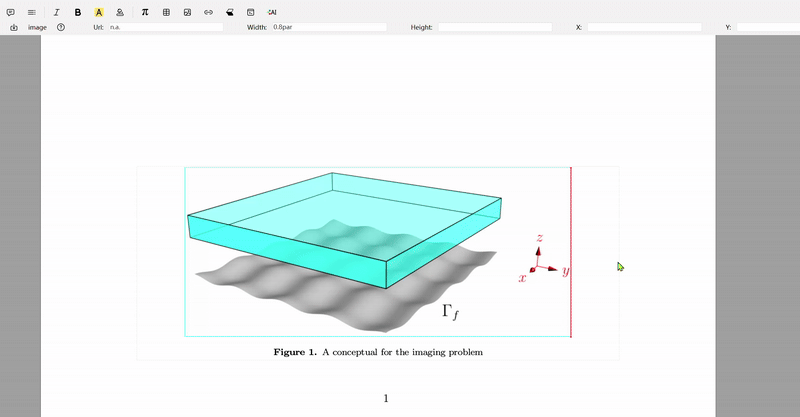
Task: Insert a table using the grid icon
Action: pyautogui.click(x=166, y=12)
